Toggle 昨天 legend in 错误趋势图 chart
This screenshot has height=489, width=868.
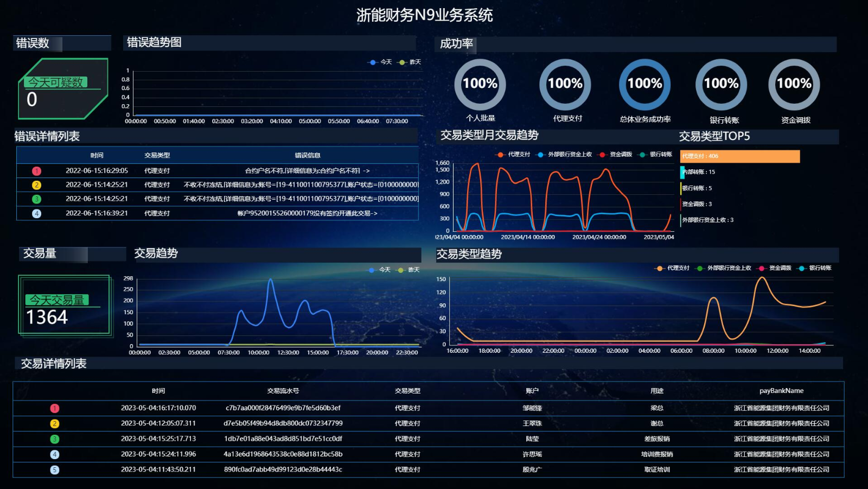[x=410, y=62]
